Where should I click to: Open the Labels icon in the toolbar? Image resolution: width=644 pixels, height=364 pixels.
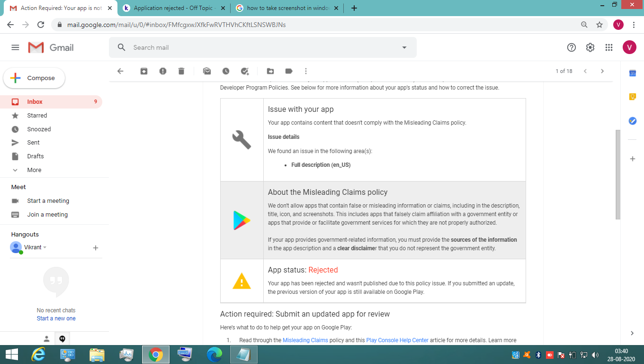click(289, 71)
